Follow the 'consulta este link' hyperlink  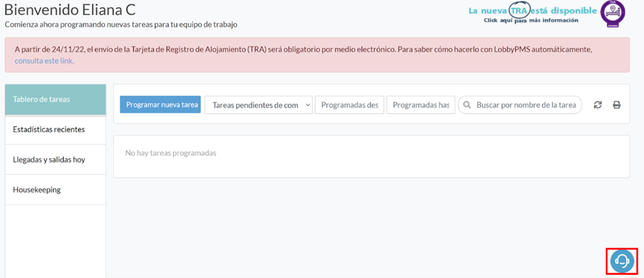click(44, 61)
